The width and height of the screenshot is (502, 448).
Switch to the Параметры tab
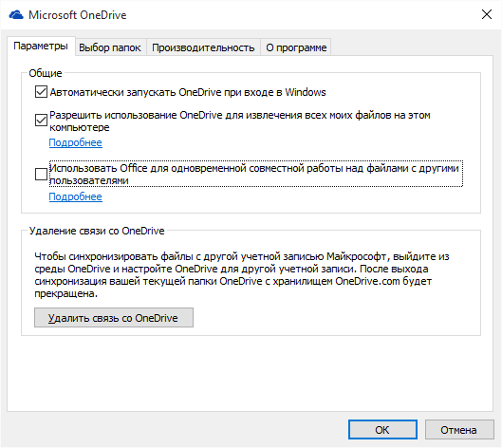(41, 47)
